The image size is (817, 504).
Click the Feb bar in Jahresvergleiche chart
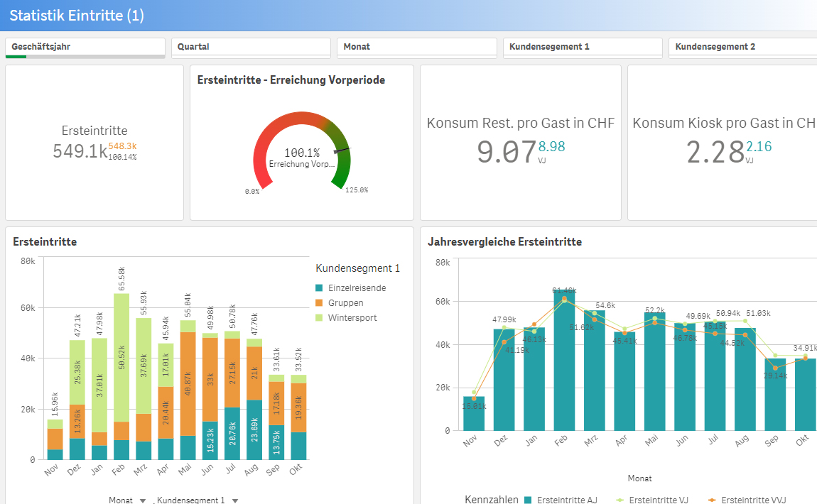[564, 361]
